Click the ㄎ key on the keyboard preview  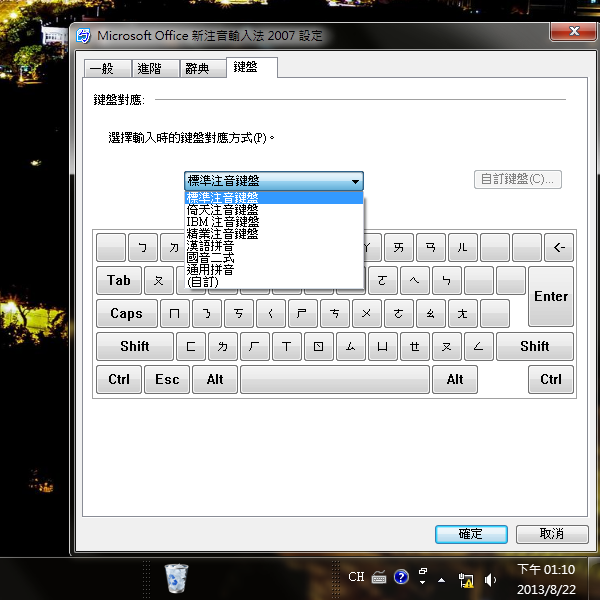point(239,313)
